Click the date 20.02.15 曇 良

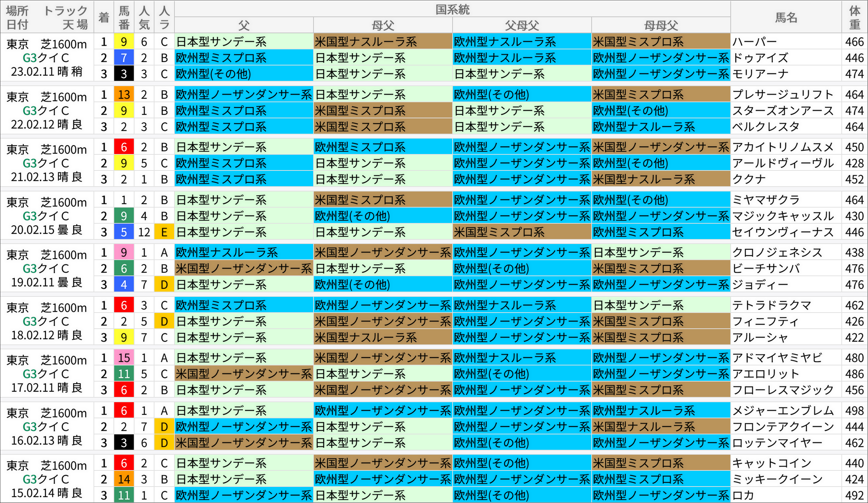[x=47, y=230]
